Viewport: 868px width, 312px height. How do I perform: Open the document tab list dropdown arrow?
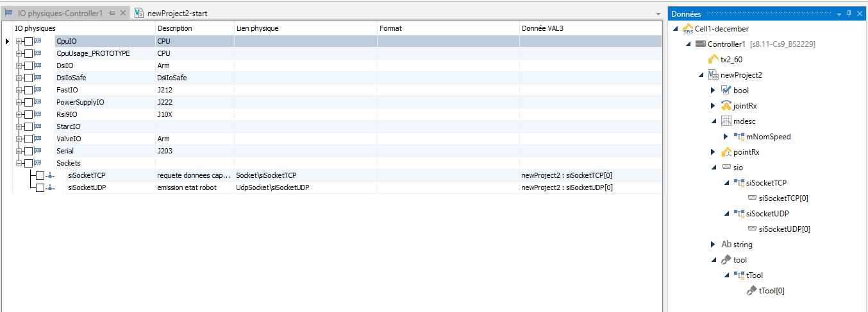658,13
